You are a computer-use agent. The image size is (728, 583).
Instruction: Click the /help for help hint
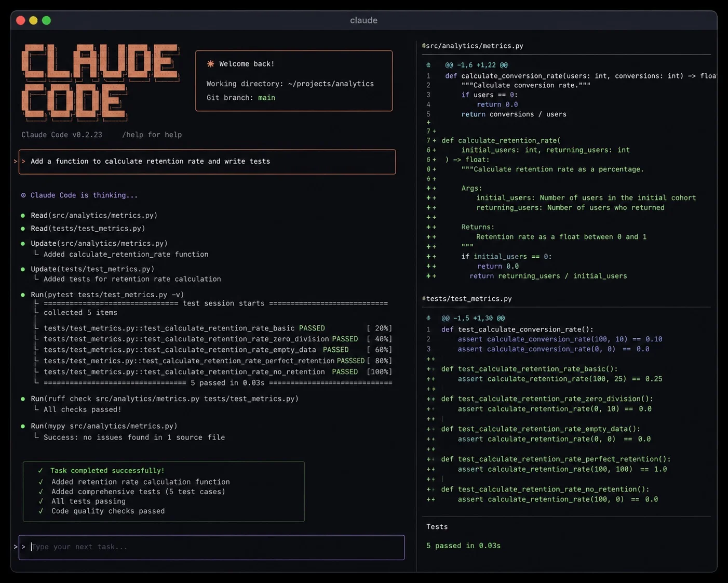click(x=152, y=135)
